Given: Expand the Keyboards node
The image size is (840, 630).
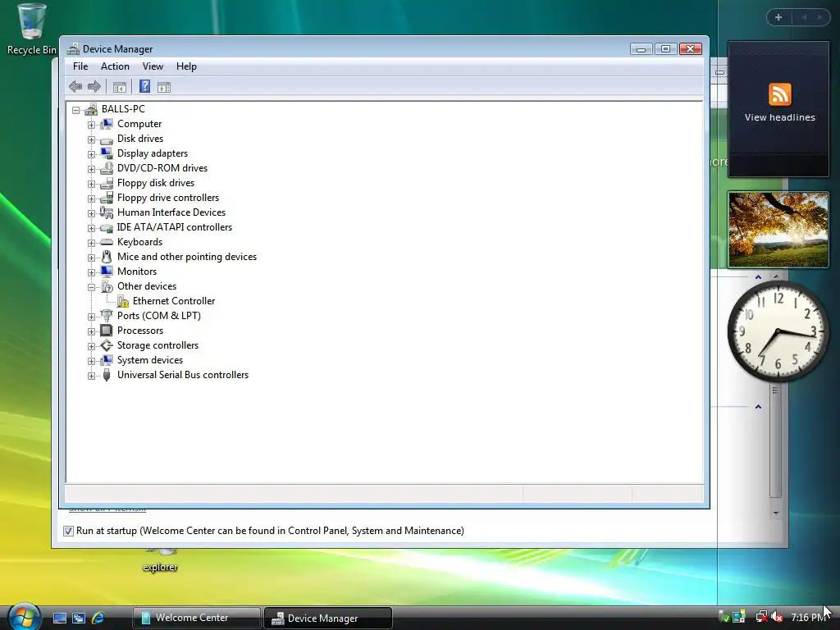Looking at the screenshot, I should click(92, 243).
